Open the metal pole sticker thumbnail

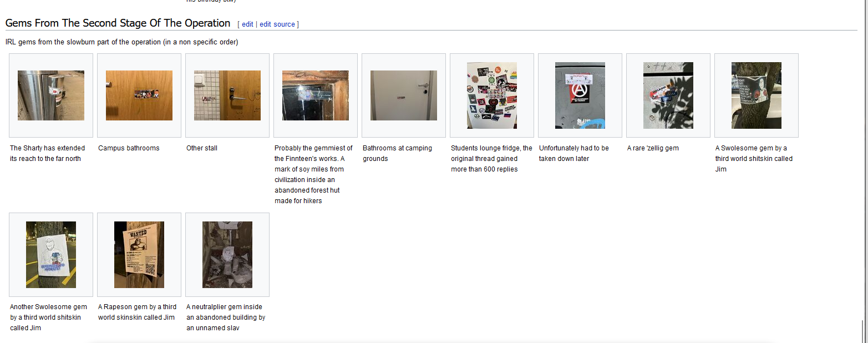51,95
